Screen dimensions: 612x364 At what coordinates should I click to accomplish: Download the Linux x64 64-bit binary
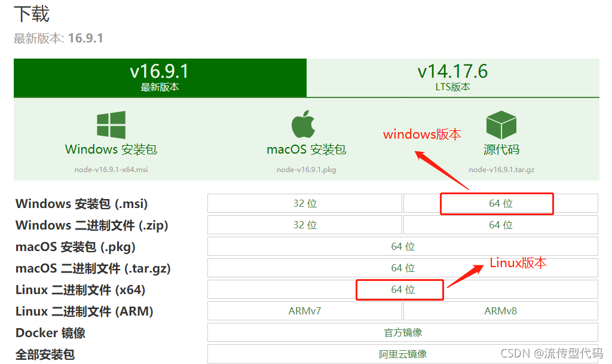403,289
